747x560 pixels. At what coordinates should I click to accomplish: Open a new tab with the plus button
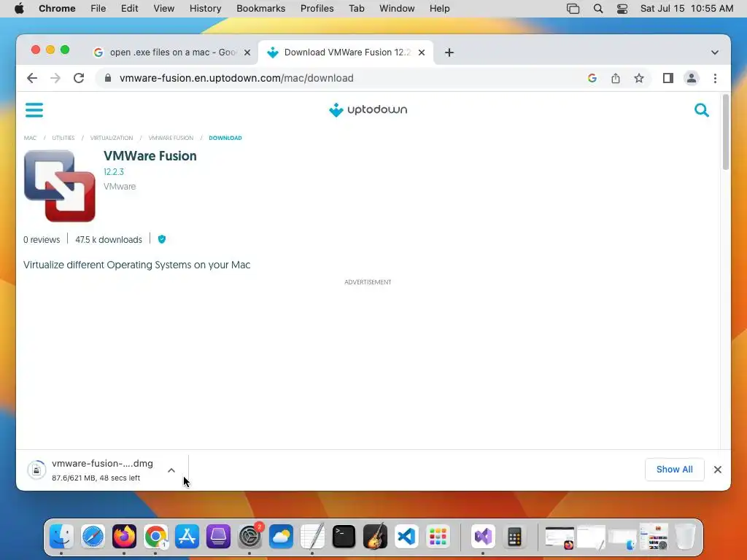[449, 52]
